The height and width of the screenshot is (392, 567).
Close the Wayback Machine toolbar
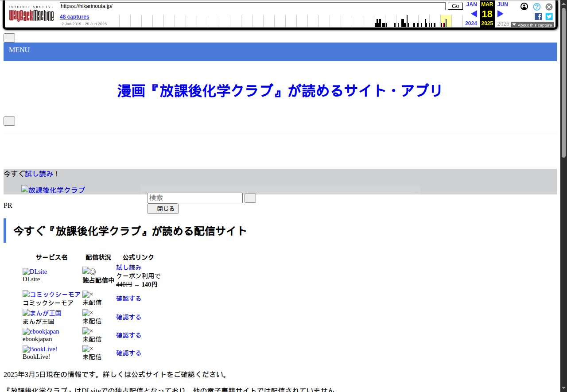point(549,7)
